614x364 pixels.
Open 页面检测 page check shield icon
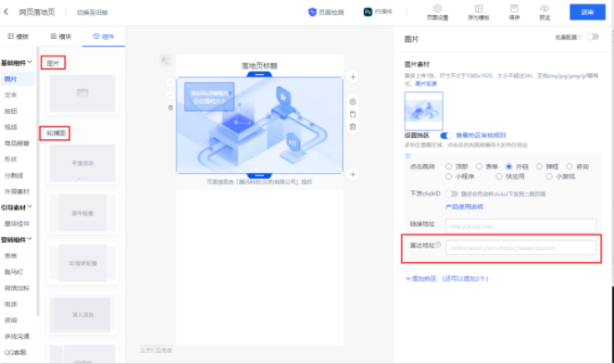[x=312, y=12]
